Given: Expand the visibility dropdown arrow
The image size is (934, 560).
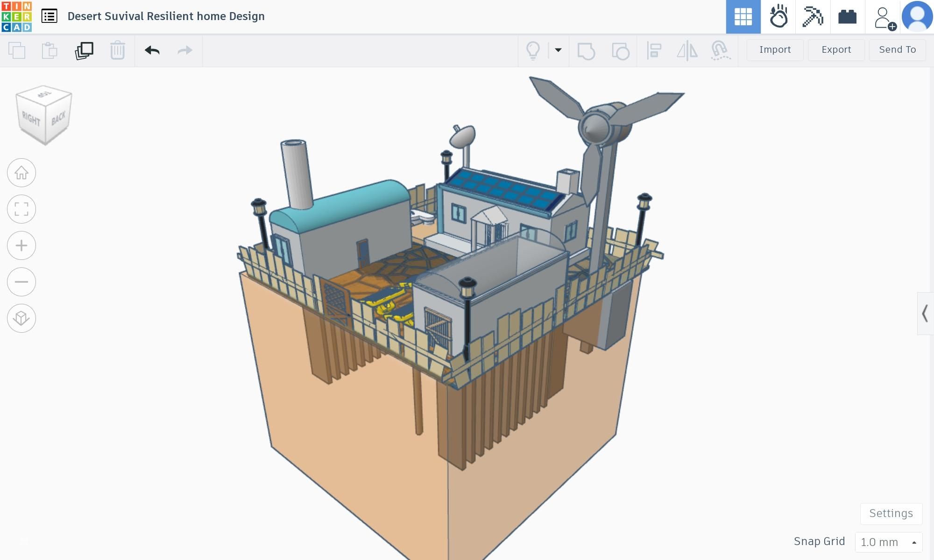Looking at the screenshot, I should point(558,50).
